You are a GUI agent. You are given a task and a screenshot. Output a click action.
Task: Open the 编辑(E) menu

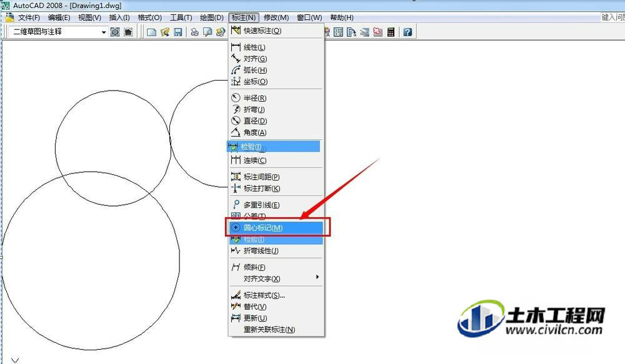pyautogui.click(x=59, y=17)
